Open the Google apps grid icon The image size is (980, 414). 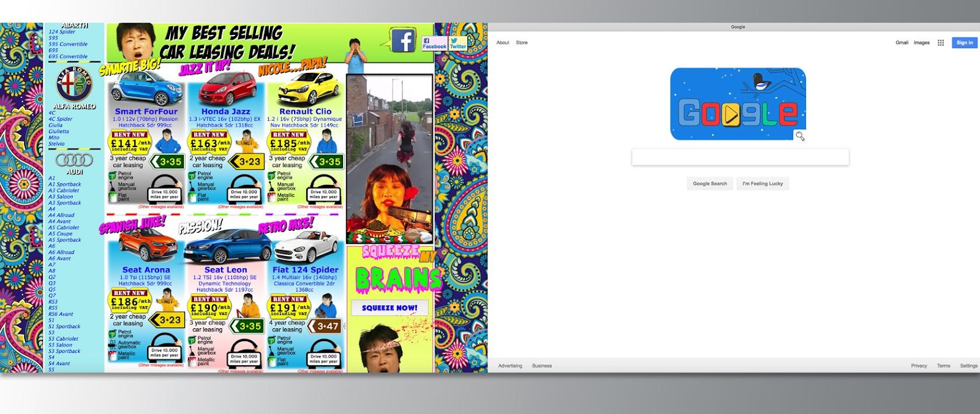(941, 43)
